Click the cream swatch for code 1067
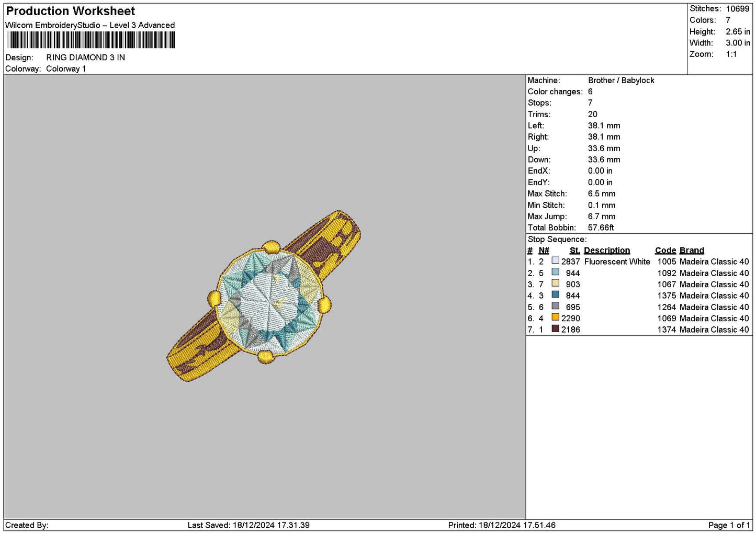 (555, 283)
